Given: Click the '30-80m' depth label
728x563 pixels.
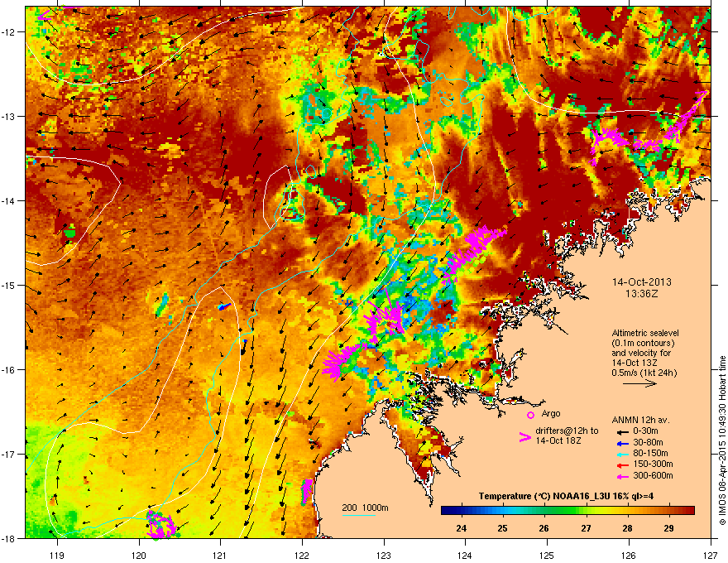Looking at the screenshot, I should coord(648,443).
